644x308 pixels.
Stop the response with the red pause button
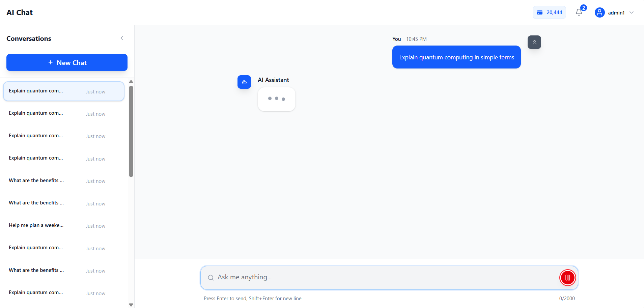[568, 278]
